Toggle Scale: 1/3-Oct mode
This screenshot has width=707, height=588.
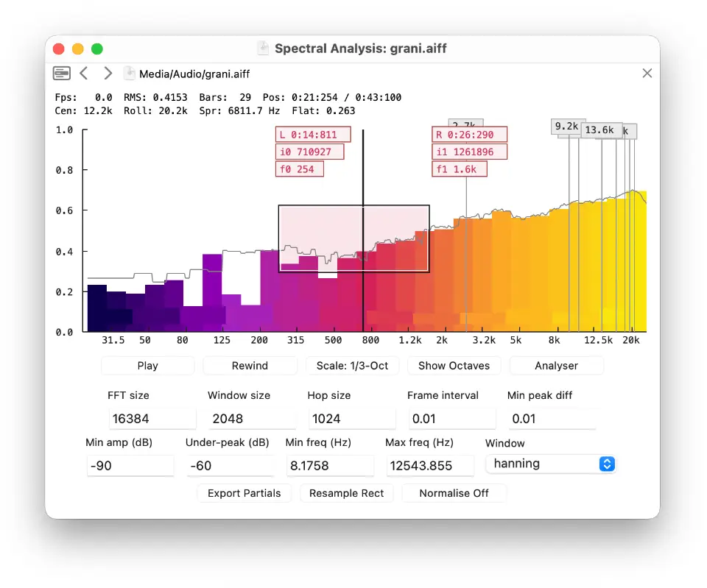pyautogui.click(x=352, y=366)
